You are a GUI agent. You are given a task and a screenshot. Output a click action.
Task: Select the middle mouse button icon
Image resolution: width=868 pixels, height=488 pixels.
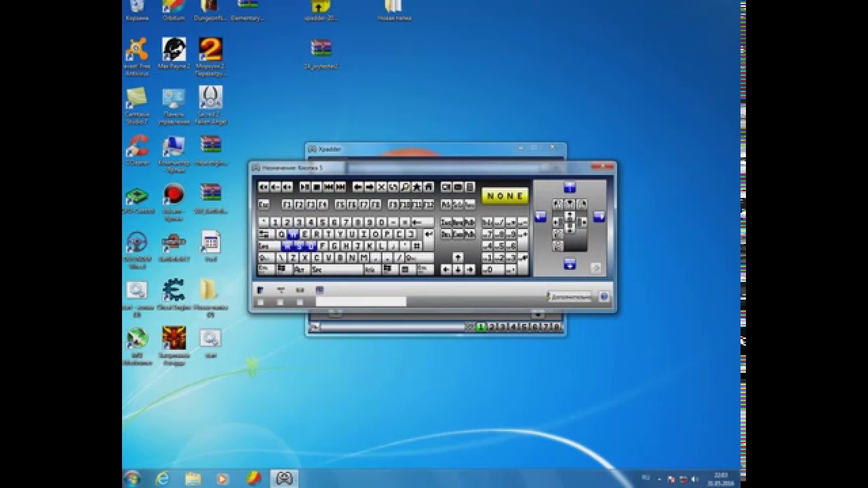point(570,204)
